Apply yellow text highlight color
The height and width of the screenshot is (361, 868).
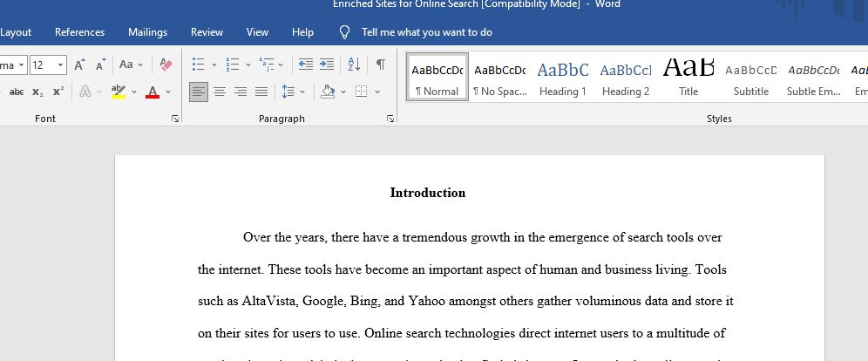[119, 92]
